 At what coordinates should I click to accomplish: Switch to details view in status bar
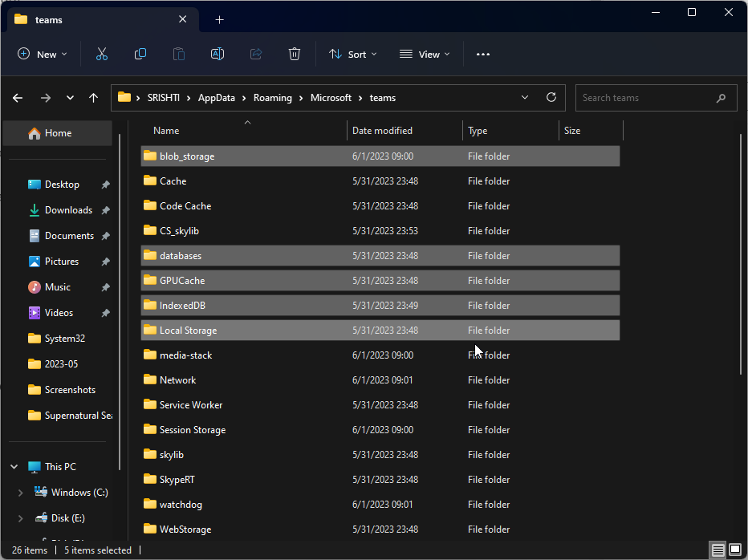[x=718, y=550]
